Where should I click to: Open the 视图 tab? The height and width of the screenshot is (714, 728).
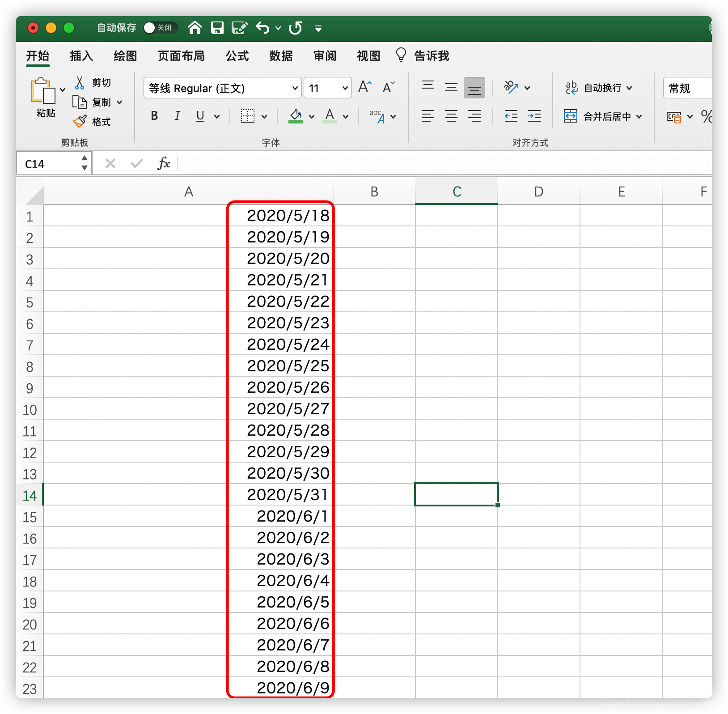tap(368, 55)
